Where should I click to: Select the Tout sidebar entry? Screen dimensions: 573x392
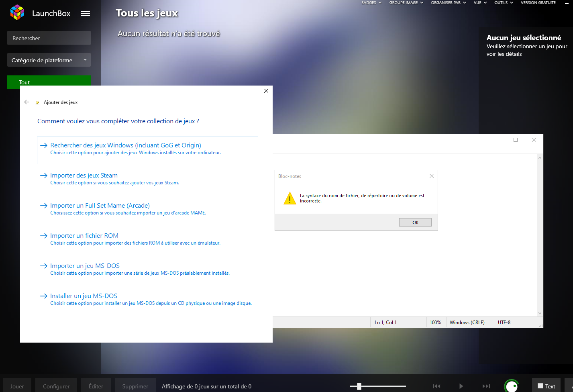click(x=49, y=82)
